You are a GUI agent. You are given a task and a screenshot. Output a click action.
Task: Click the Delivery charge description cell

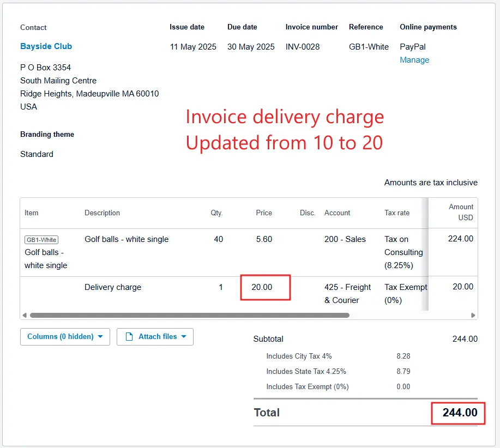[x=113, y=287]
